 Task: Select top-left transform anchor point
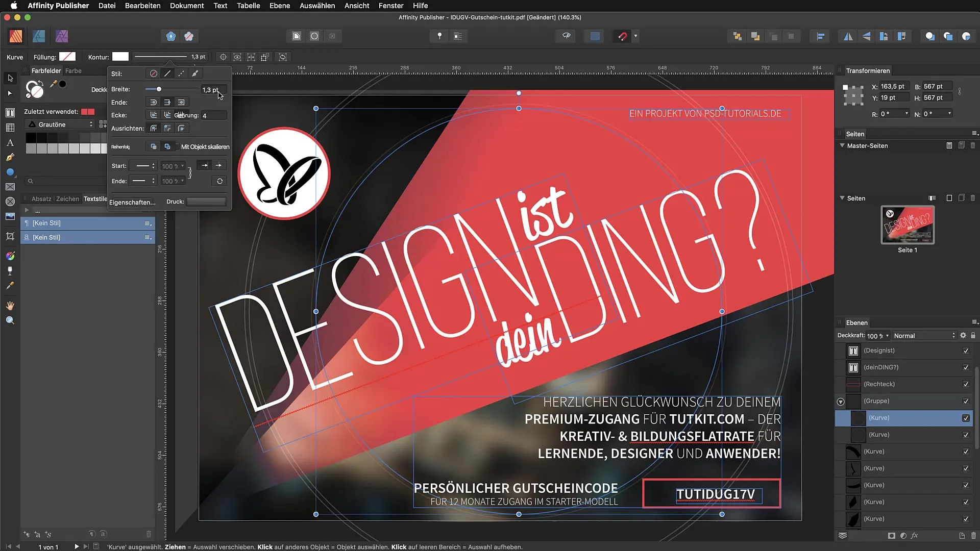click(x=846, y=87)
